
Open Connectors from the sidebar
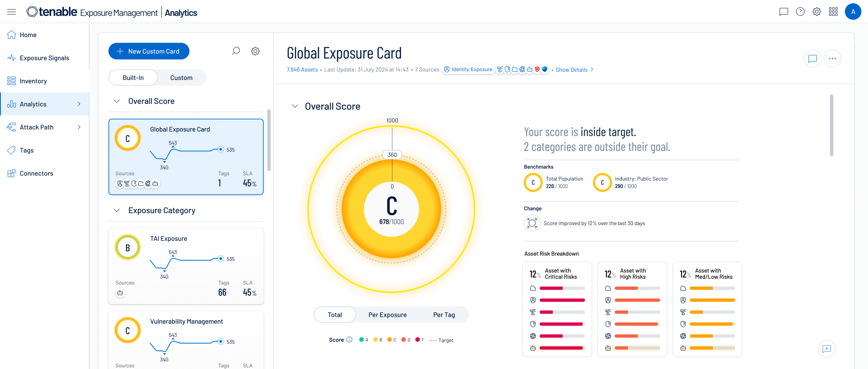coord(36,174)
